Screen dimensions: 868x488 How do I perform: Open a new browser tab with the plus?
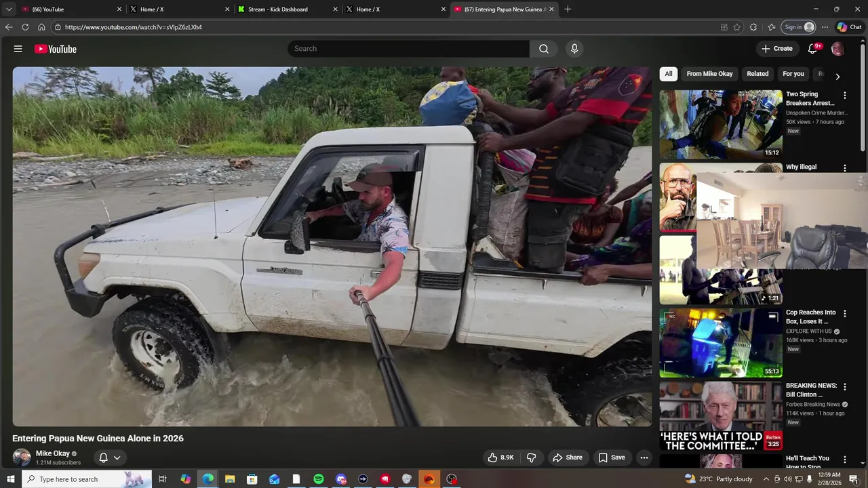[x=568, y=9]
